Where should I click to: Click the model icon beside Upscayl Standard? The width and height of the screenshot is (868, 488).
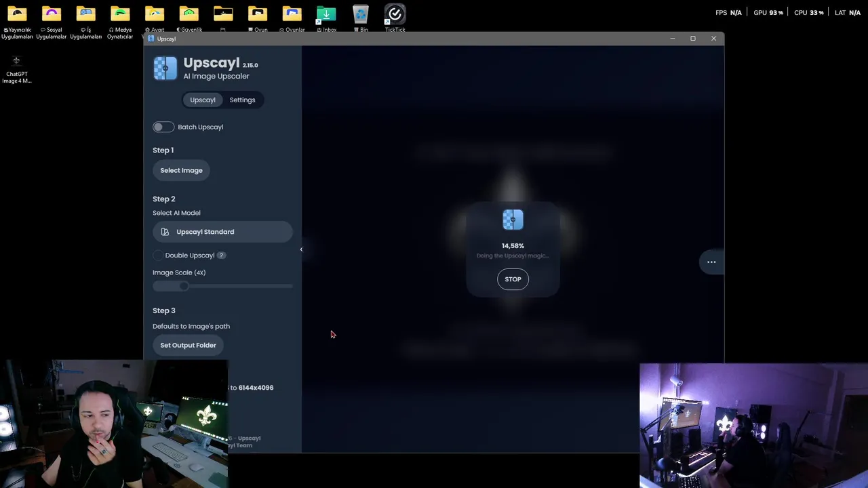pos(165,232)
